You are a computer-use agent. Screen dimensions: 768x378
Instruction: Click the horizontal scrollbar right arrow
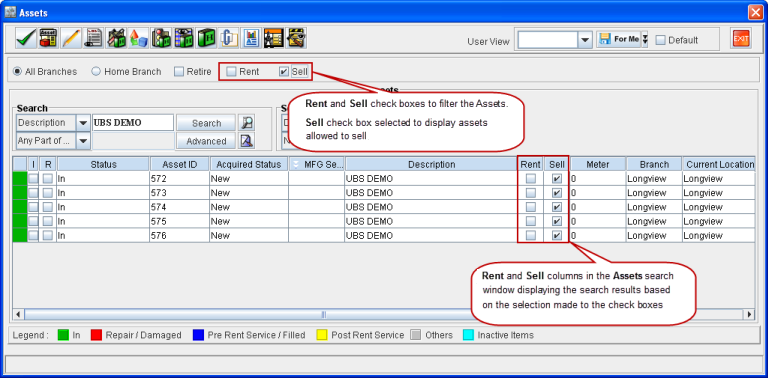pyautogui.click(x=749, y=314)
